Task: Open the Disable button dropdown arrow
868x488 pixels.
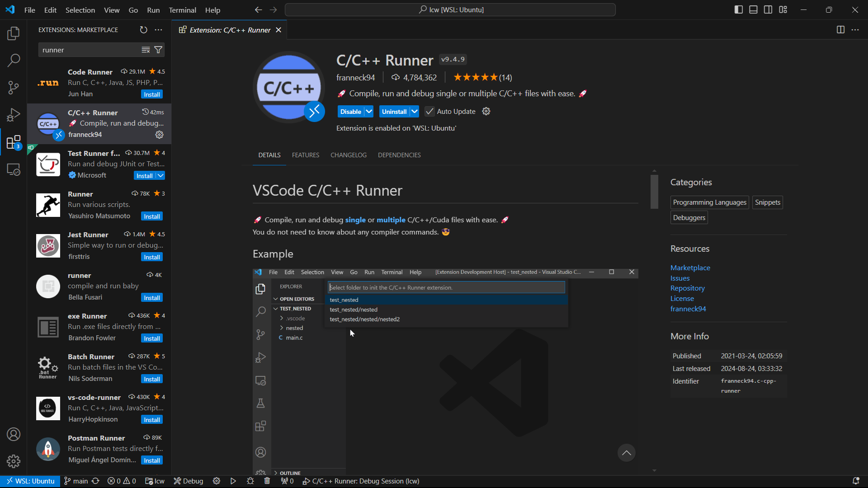Action: [x=369, y=112]
